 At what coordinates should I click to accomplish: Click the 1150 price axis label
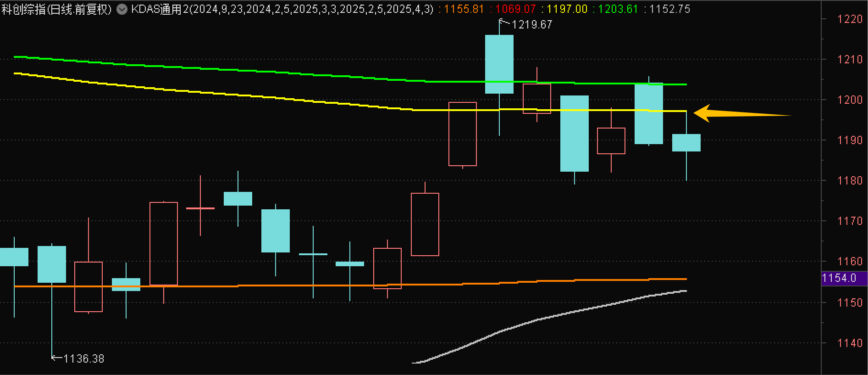coord(850,302)
